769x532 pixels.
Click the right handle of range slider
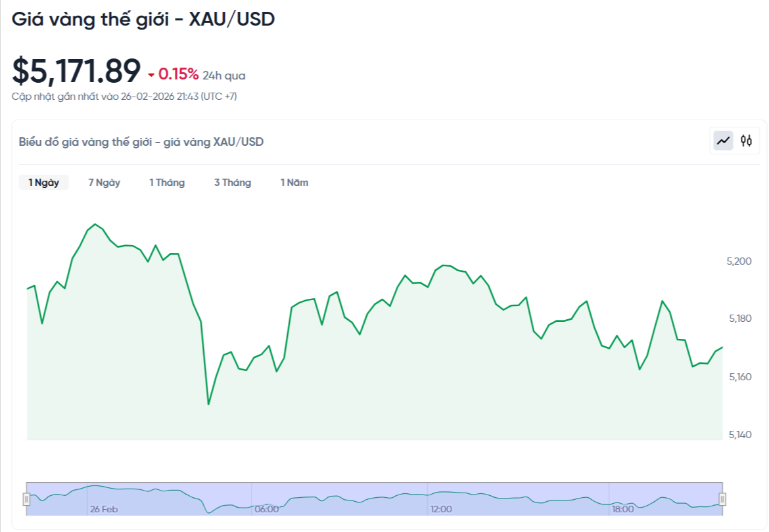723,497
